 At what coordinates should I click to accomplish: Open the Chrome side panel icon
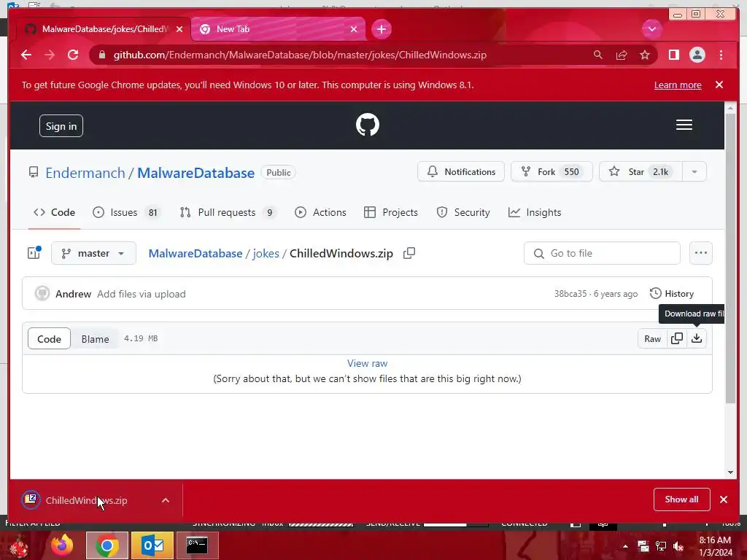(x=673, y=55)
